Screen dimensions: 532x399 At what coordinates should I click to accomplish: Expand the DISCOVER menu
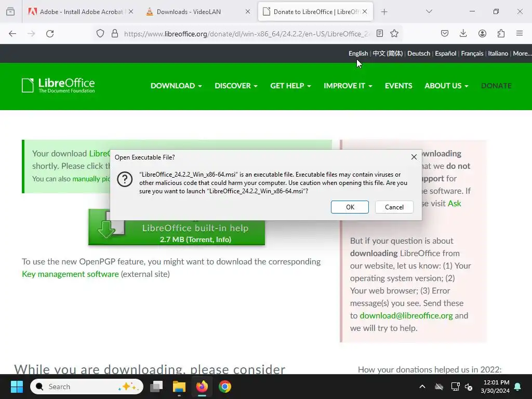pos(236,86)
